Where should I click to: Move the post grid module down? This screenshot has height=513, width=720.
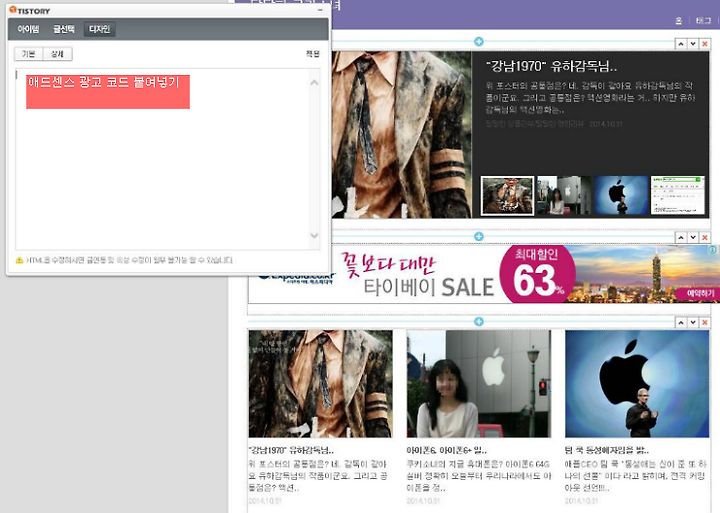click(693, 322)
